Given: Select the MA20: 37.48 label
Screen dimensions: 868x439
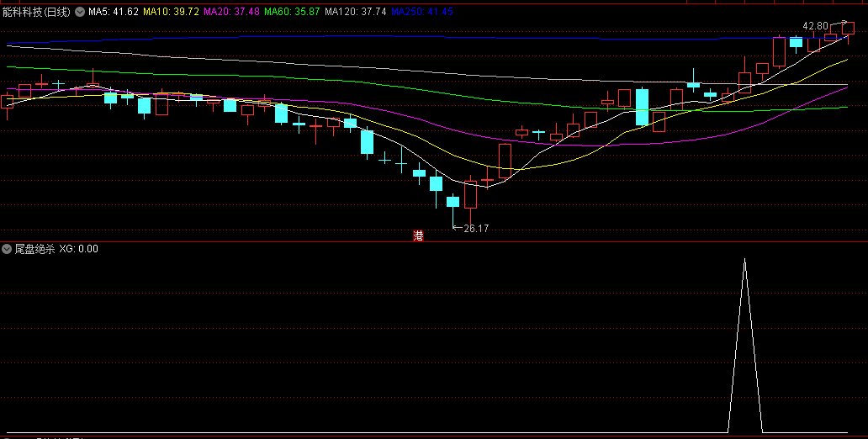Looking at the screenshot, I should pos(231,12).
